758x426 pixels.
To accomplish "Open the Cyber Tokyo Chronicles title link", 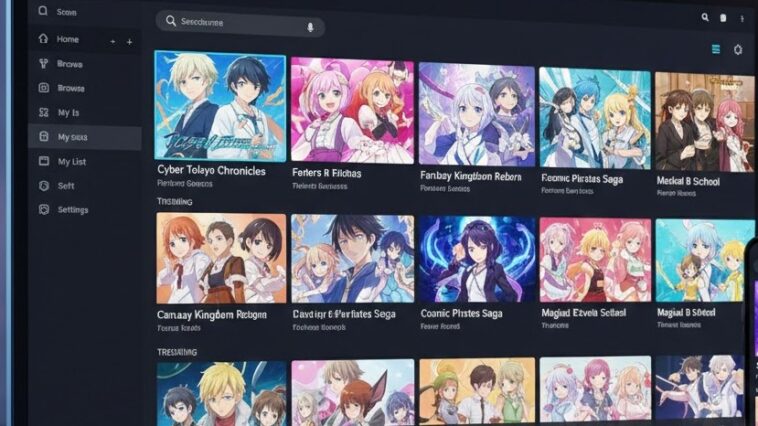I will pos(211,171).
